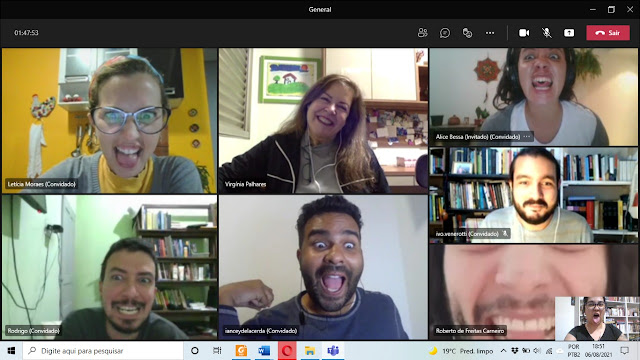Viewport: 640px width, 360px height.
Task: Switch the POR PTB2 input language
Action: point(573,351)
